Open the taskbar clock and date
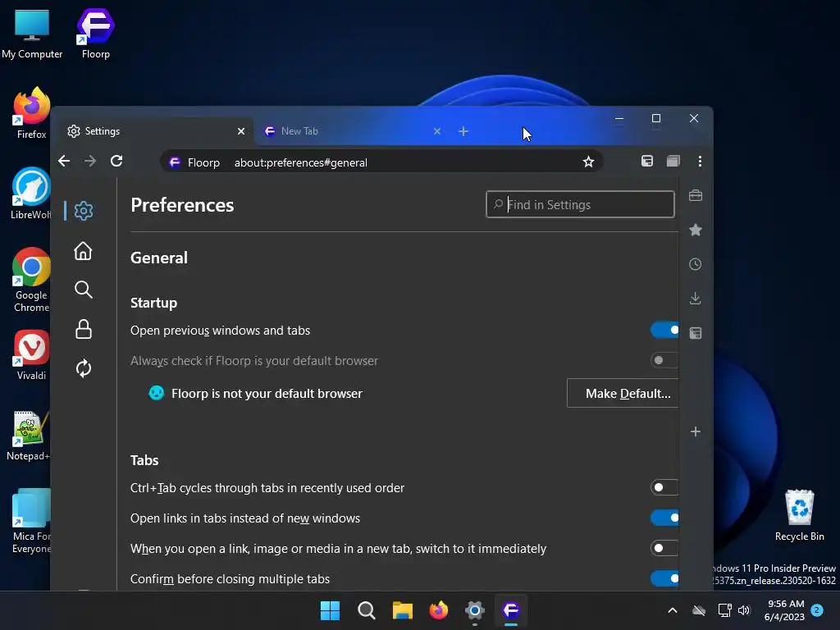840x630 pixels. 784,610
